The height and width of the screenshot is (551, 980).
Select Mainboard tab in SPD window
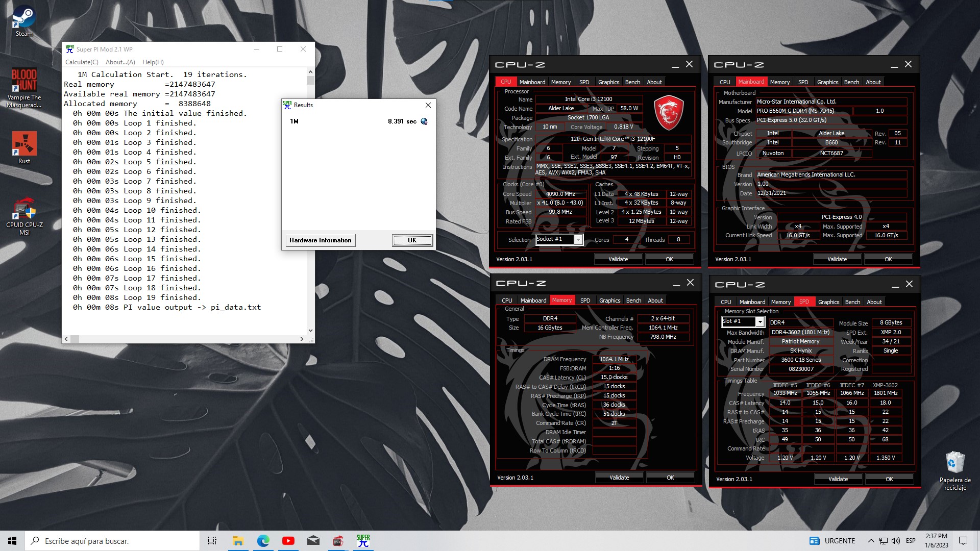click(x=752, y=302)
